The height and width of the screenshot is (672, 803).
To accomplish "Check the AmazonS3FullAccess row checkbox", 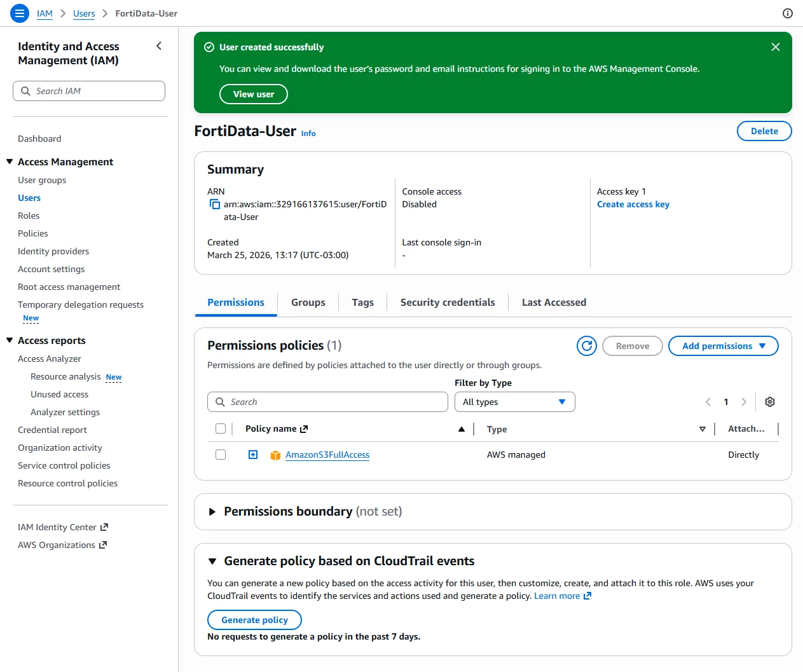I will pos(221,455).
